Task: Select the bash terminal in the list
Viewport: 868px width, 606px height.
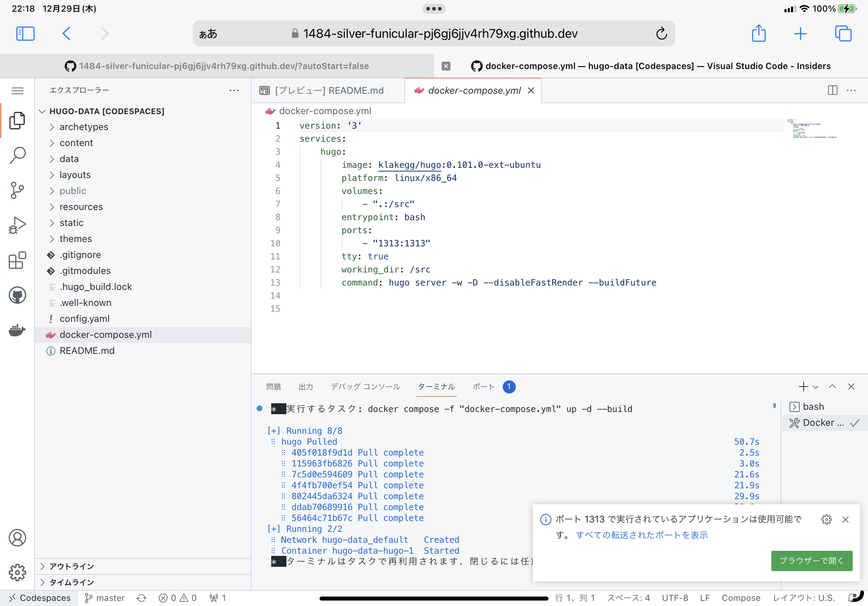Action: pos(813,407)
